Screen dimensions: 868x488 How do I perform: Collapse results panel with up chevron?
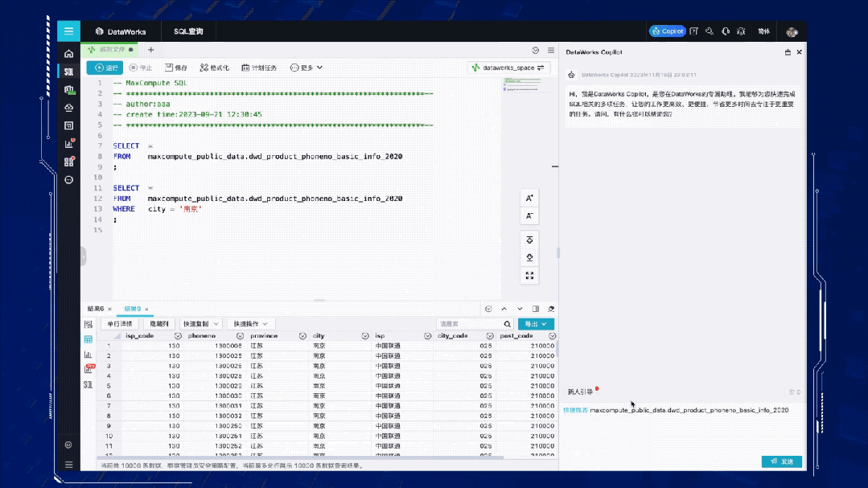click(504, 309)
